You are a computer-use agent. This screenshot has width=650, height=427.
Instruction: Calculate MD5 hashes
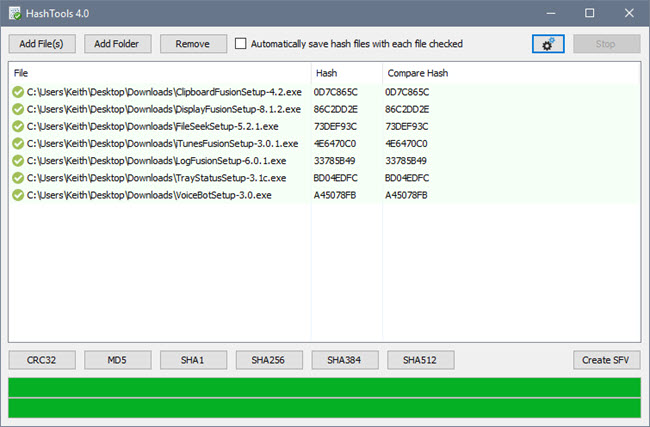pyautogui.click(x=118, y=360)
